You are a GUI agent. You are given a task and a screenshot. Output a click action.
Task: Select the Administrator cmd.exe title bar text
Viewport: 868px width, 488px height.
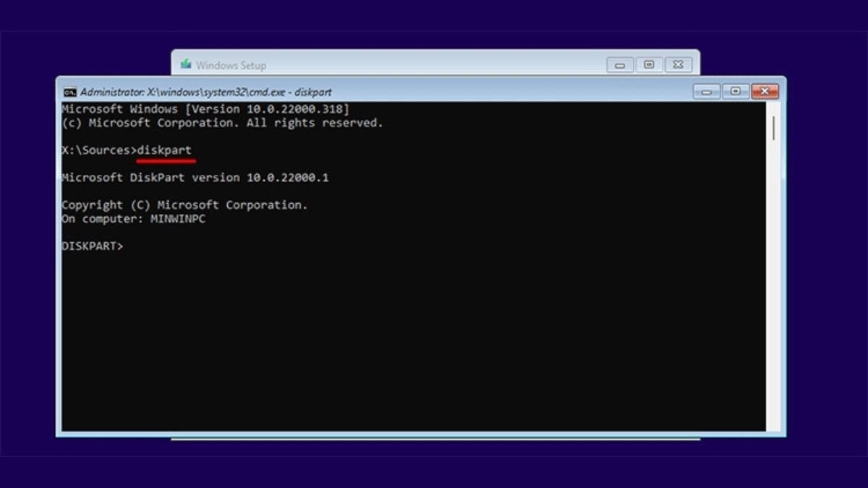point(206,93)
